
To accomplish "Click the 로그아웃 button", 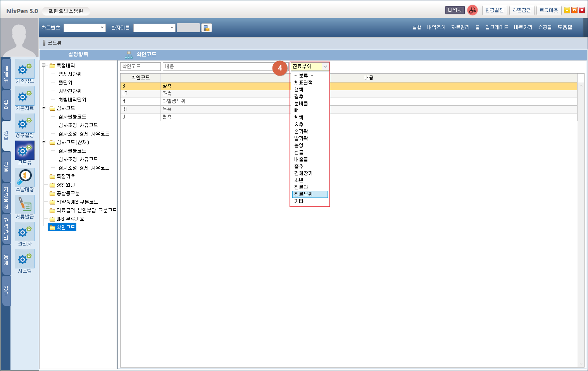I will 548,10.
